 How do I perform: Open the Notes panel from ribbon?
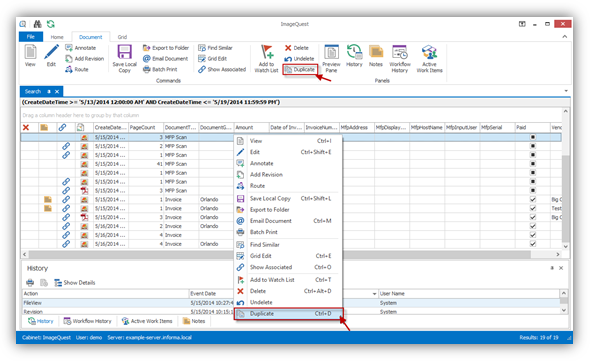pyautogui.click(x=376, y=56)
